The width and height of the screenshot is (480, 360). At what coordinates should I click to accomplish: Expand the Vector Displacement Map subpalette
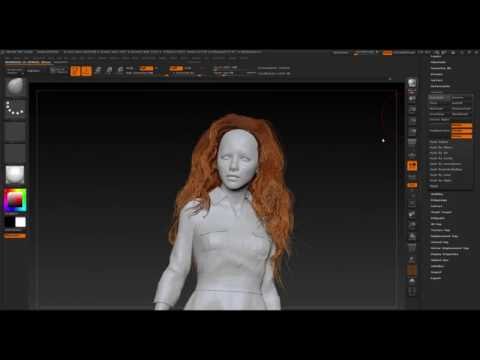(450, 248)
